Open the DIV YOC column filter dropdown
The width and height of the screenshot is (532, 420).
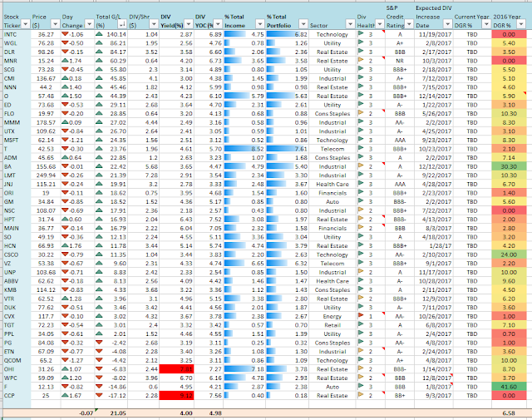point(218,24)
